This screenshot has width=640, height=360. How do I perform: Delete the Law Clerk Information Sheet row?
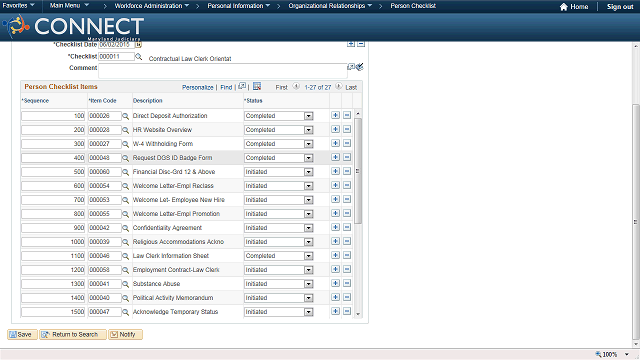(x=347, y=256)
